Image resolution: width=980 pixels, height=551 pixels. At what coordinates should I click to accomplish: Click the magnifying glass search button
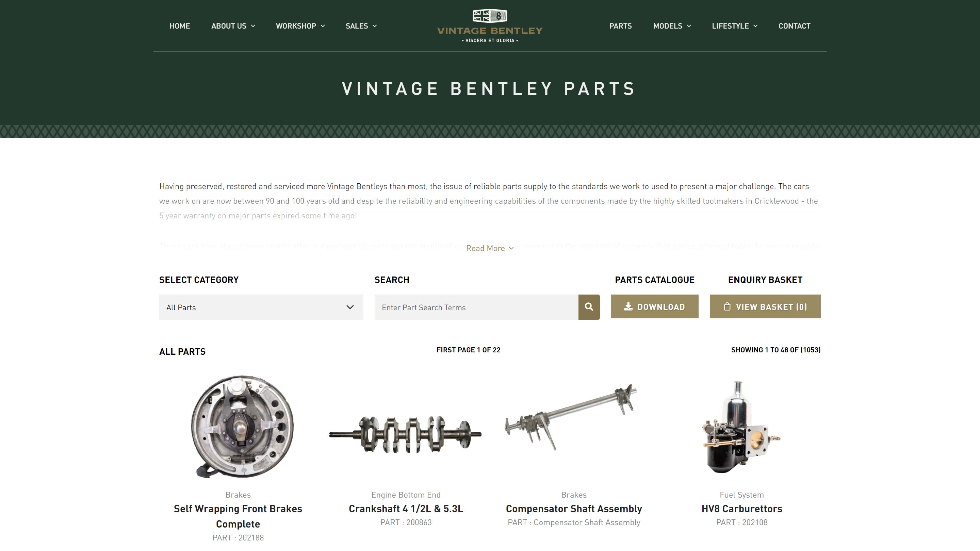tap(589, 307)
